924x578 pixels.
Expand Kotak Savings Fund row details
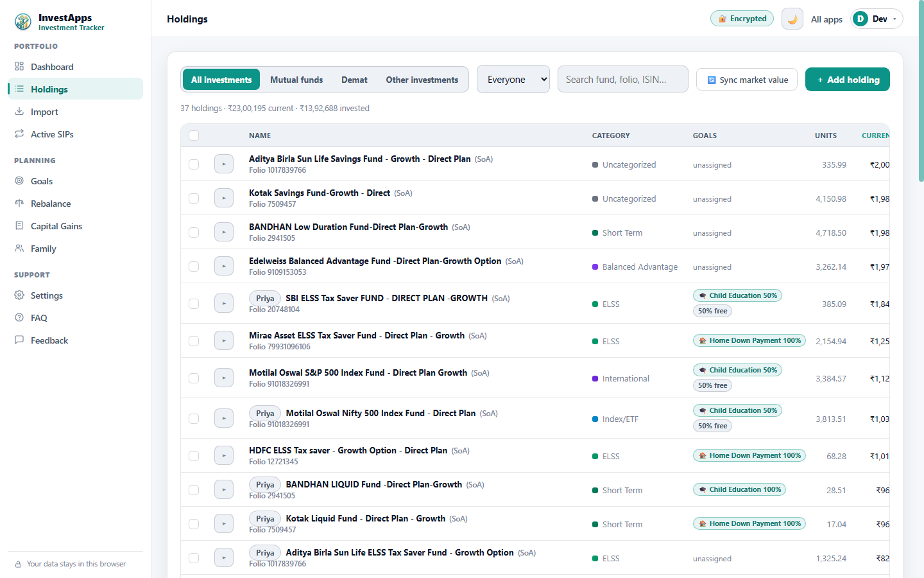[224, 198]
